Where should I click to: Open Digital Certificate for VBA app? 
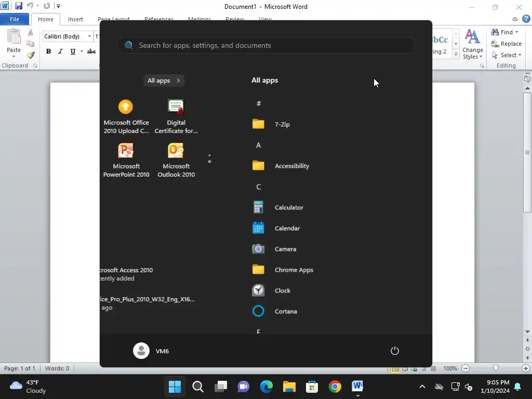click(x=176, y=116)
